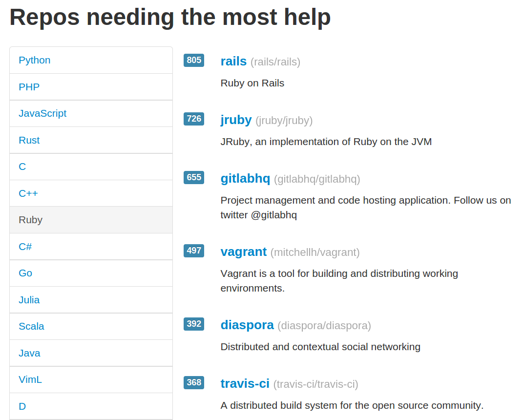This screenshot has height=420, width=525.
Task: Click the JRuby JVM implementation description
Action: 326,142
